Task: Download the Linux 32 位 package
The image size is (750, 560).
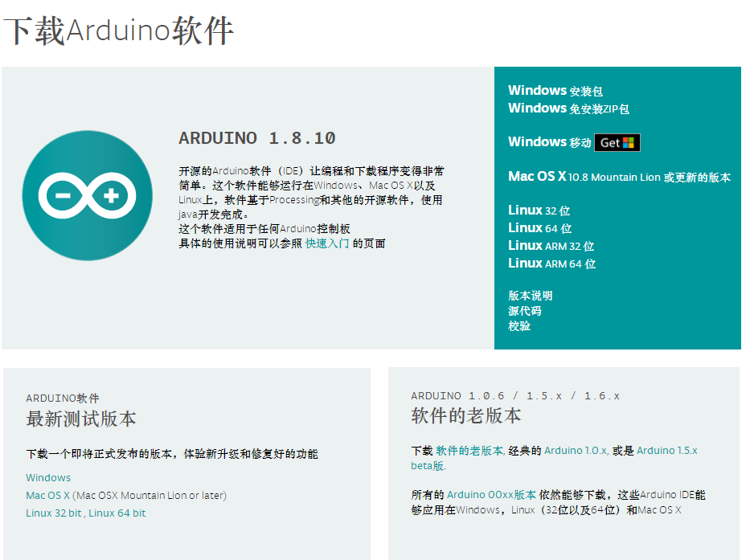Action: coord(539,211)
